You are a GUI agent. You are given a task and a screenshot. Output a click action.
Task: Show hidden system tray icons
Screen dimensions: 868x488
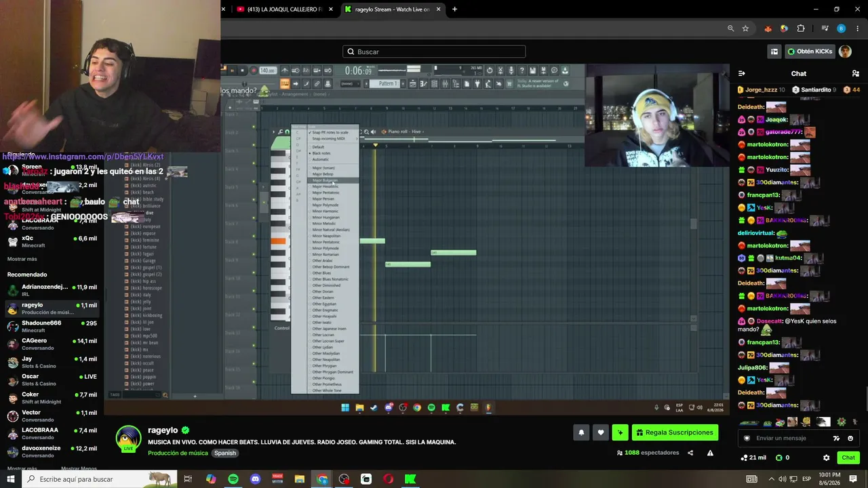[771, 479]
